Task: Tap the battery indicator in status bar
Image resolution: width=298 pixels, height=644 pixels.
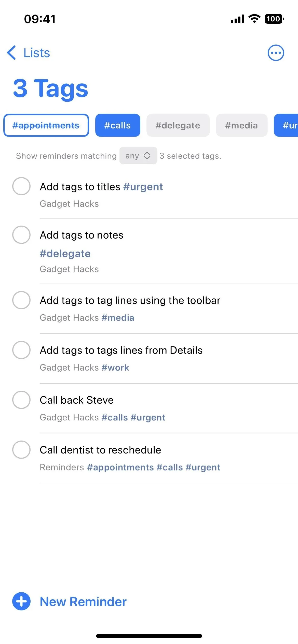Action: coord(274,19)
